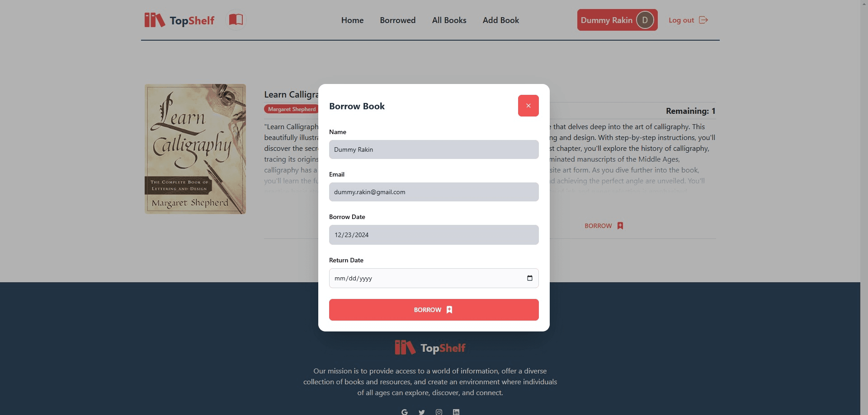Click the Learn Calligraphy book cover
Image resolution: width=868 pixels, height=415 pixels.
click(195, 149)
